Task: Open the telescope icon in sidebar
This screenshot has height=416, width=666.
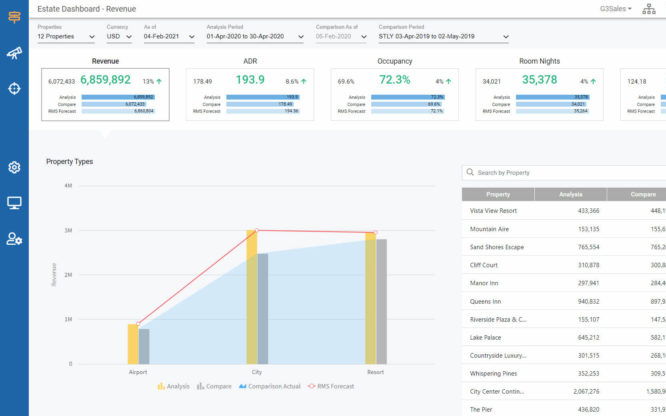Action: point(14,53)
